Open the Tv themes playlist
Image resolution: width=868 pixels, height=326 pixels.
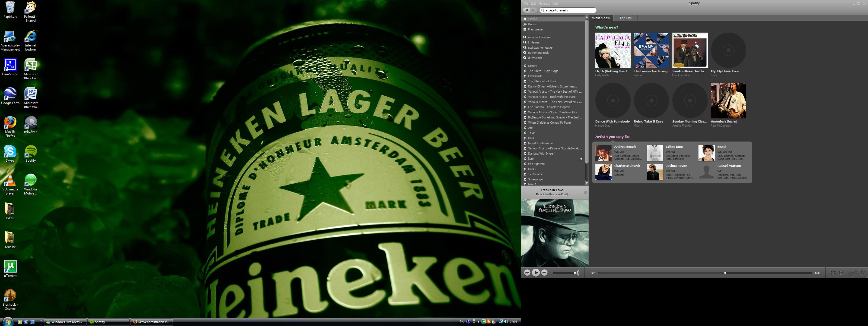(x=553, y=174)
